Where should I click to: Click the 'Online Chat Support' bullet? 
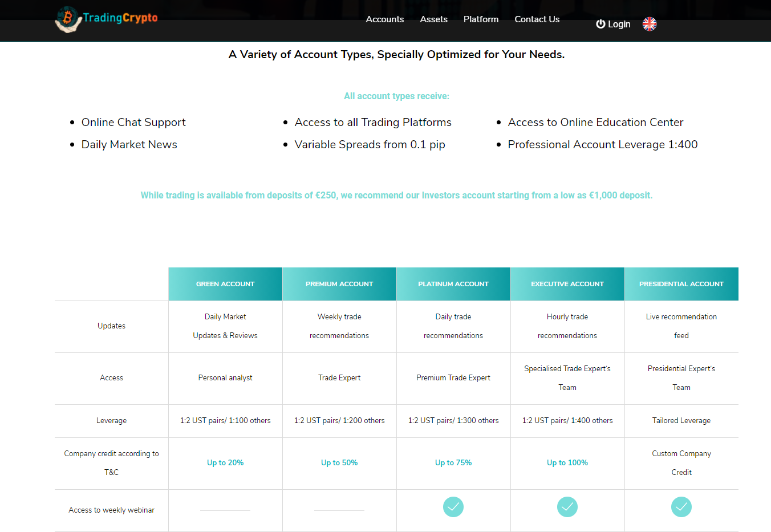click(x=133, y=122)
